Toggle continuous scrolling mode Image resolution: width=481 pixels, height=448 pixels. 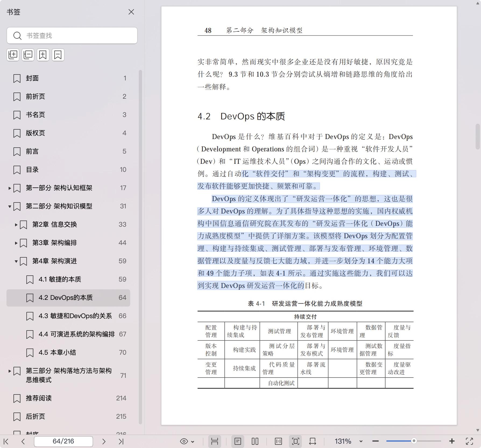[x=215, y=441]
